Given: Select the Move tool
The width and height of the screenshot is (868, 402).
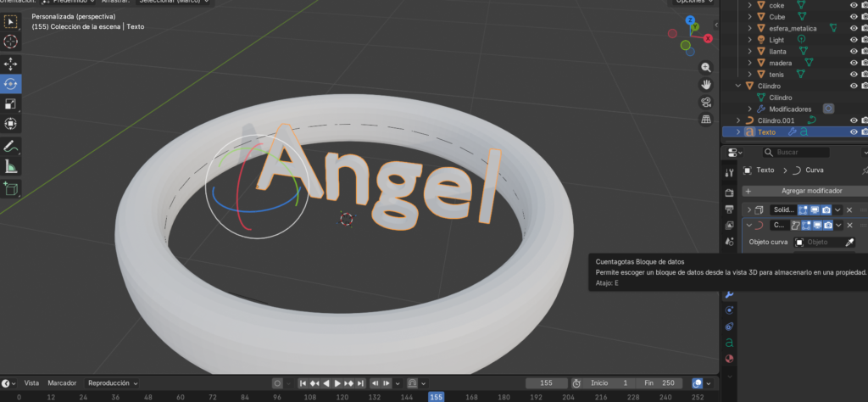Looking at the screenshot, I should point(10,64).
